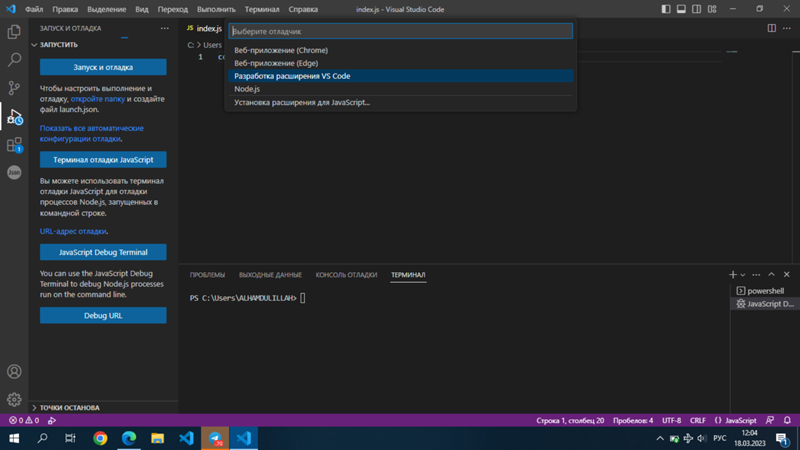Open the Переход menu

click(172, 9)
